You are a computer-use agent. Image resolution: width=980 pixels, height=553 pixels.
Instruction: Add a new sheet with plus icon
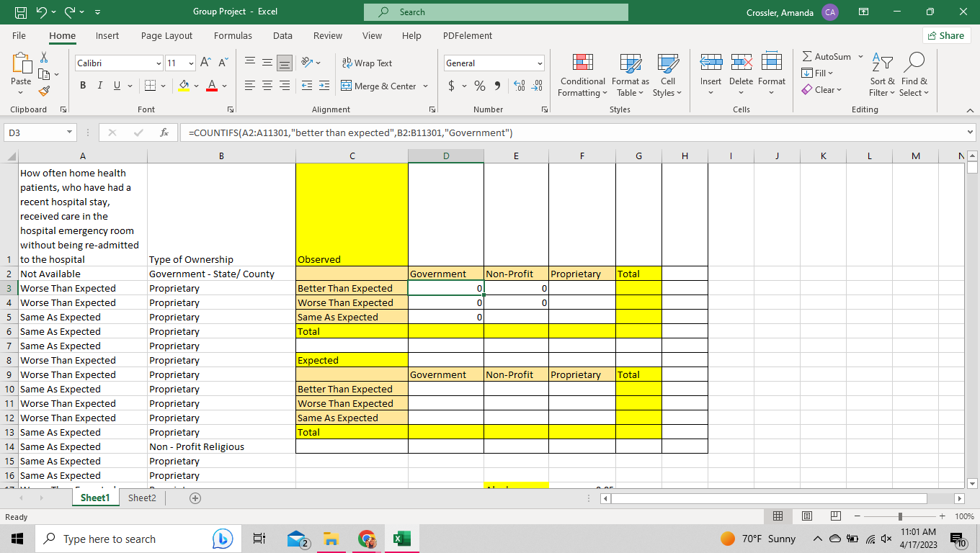(195, 498)
